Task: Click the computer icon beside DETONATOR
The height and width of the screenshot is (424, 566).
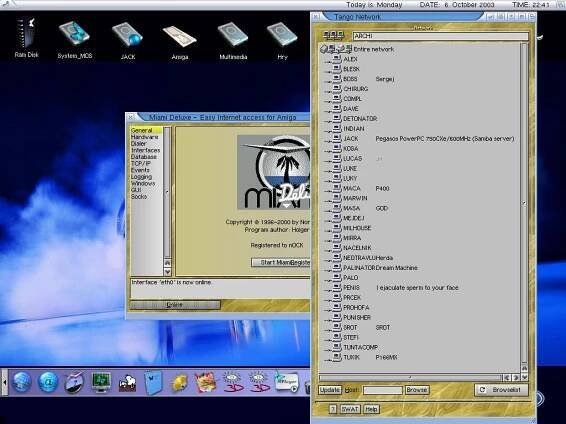Action: (337, 118)
